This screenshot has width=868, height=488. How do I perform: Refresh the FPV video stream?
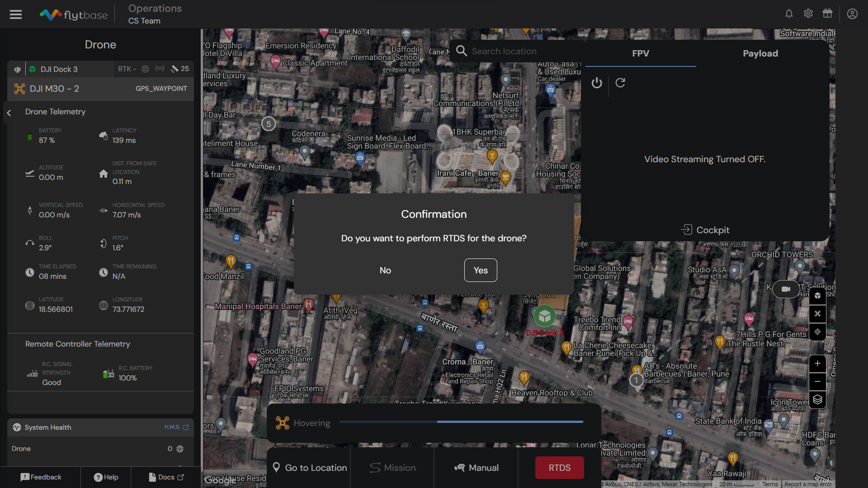coord(620,83)
